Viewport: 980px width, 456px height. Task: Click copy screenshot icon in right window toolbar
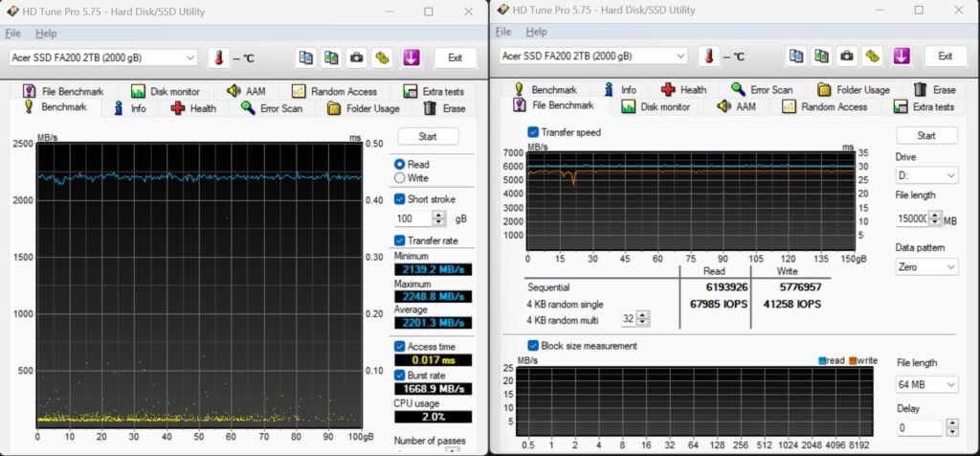click(821, 56)
